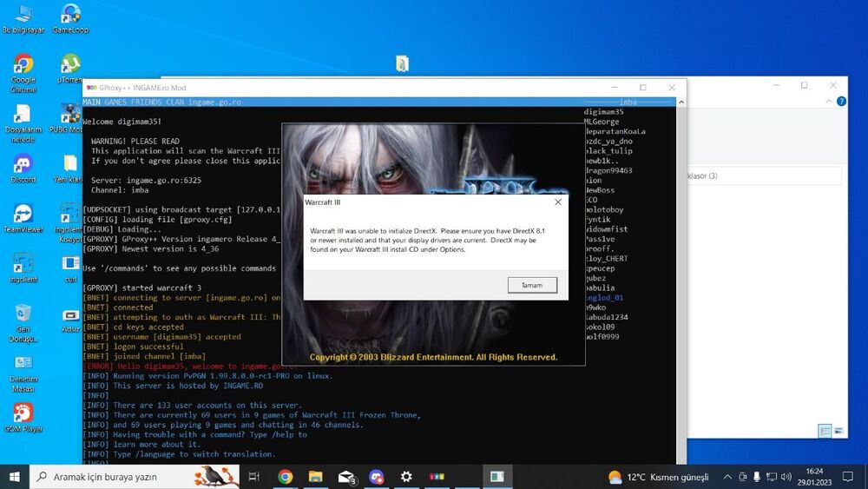868x489 pixels.
Task: Open File Explorer from the taskbar
Action: click(316, 477)
